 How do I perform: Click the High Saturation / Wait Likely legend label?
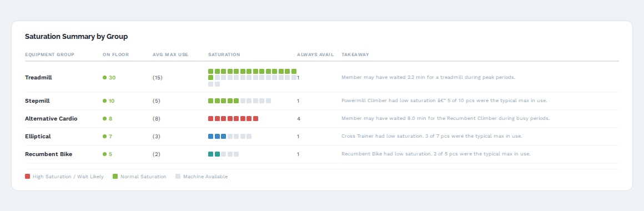click(68, 177)
